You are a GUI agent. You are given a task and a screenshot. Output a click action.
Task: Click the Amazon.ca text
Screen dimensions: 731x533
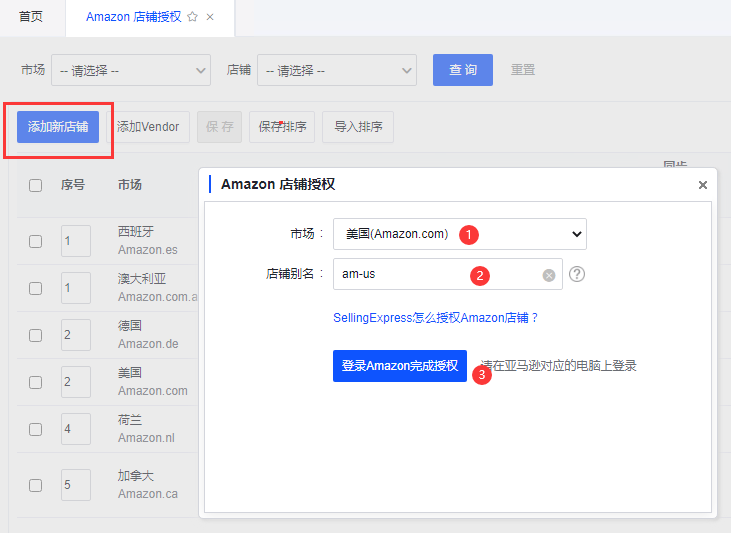tap(148, 494)
